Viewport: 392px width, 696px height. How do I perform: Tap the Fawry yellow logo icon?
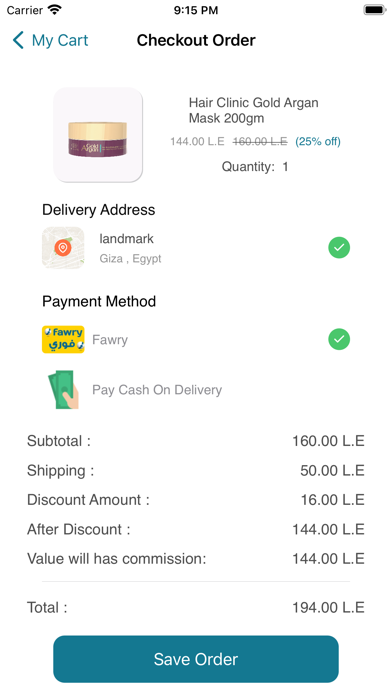click(x=63, y=340)
